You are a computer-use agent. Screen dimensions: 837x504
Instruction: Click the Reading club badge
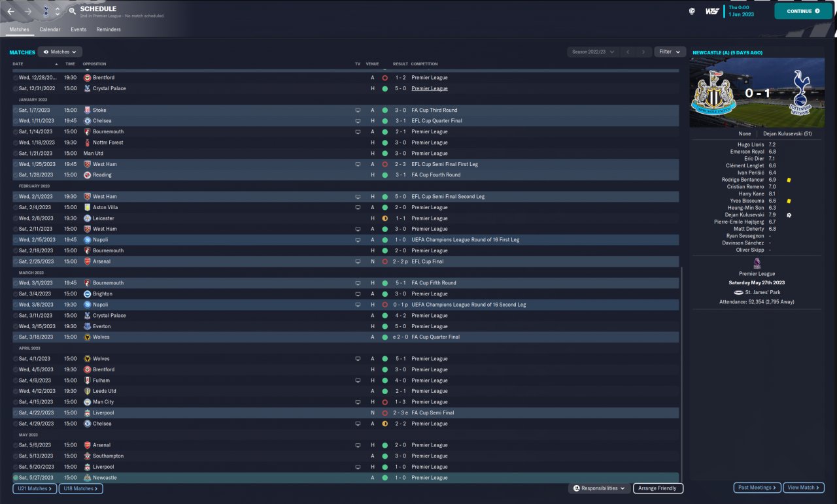click(x=88, y=175)
